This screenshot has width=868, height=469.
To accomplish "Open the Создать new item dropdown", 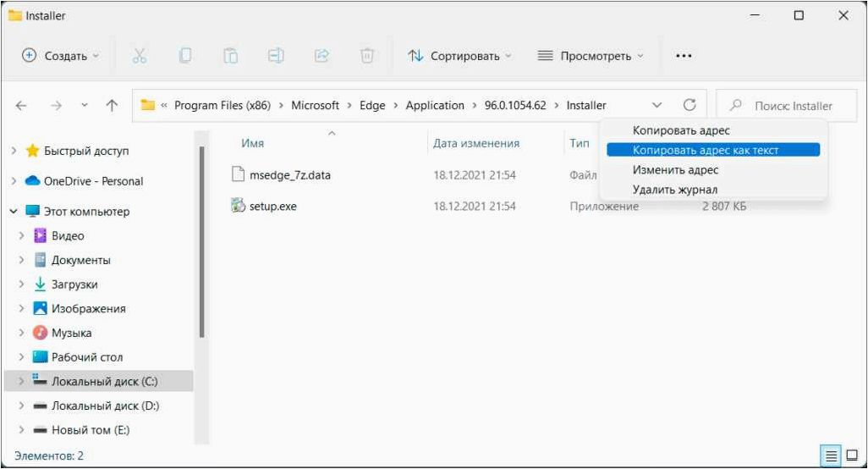I will click(60, 55).
